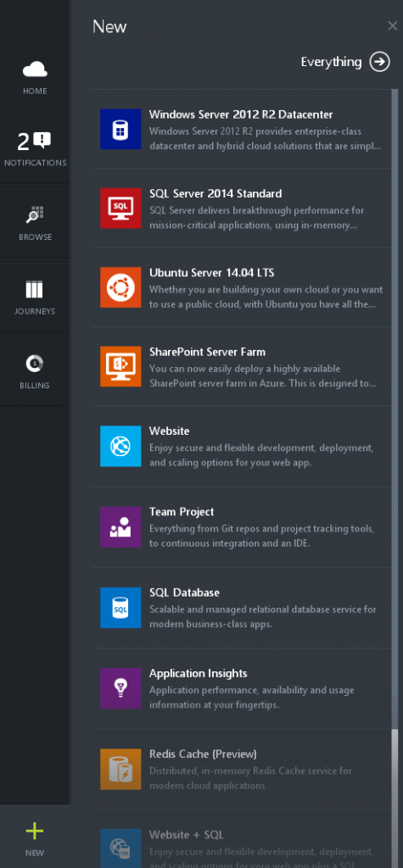Click the Everything arrow circle icon
This screenshot has height=868, width=403.
(x=380, y=62)
